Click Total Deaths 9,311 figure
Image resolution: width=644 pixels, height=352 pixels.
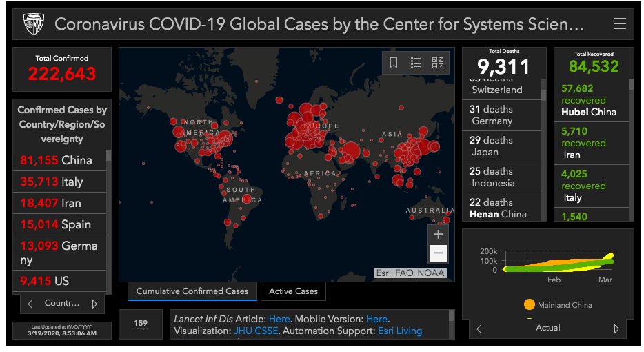(503, 67)
